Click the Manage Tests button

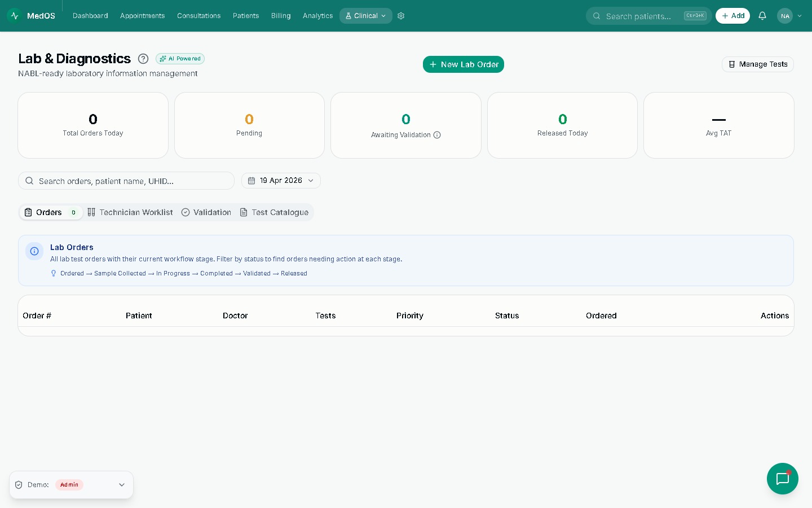758,64
